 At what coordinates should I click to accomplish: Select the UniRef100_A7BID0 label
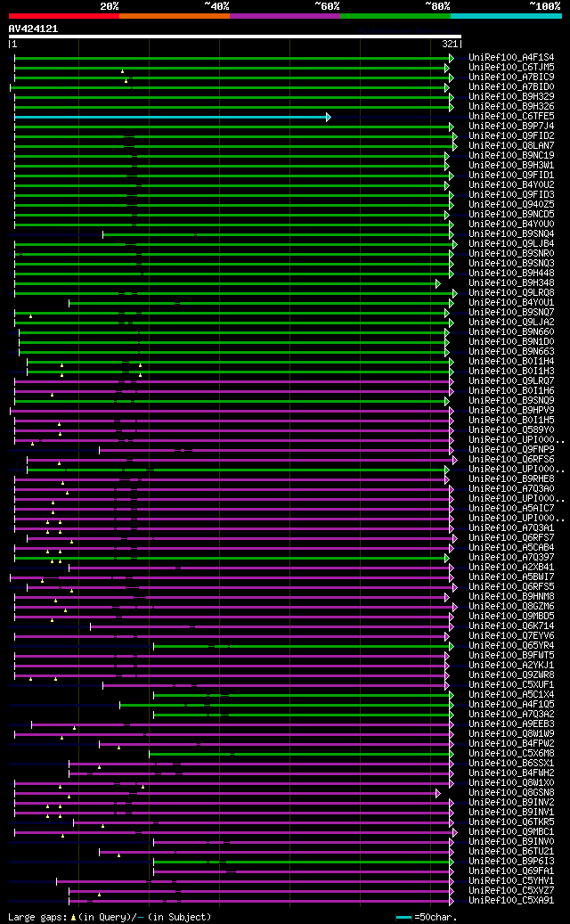pyautogui.click(x=511, y=87)
